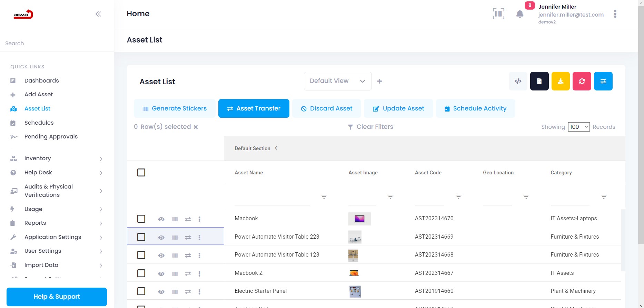The image size is (644, 308).
Task: Click the Help & Support button
Action: [x=57, y=297]
